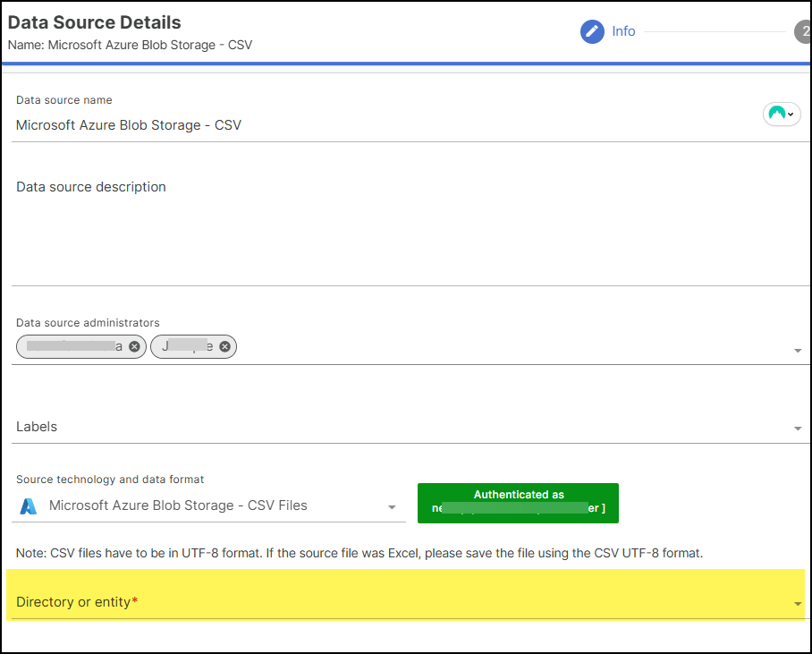Remove the administrator chip starting with J
Image resolution: width=812 pixels, height=654 pixels.
pyautogui.click(x=224, y=347)
